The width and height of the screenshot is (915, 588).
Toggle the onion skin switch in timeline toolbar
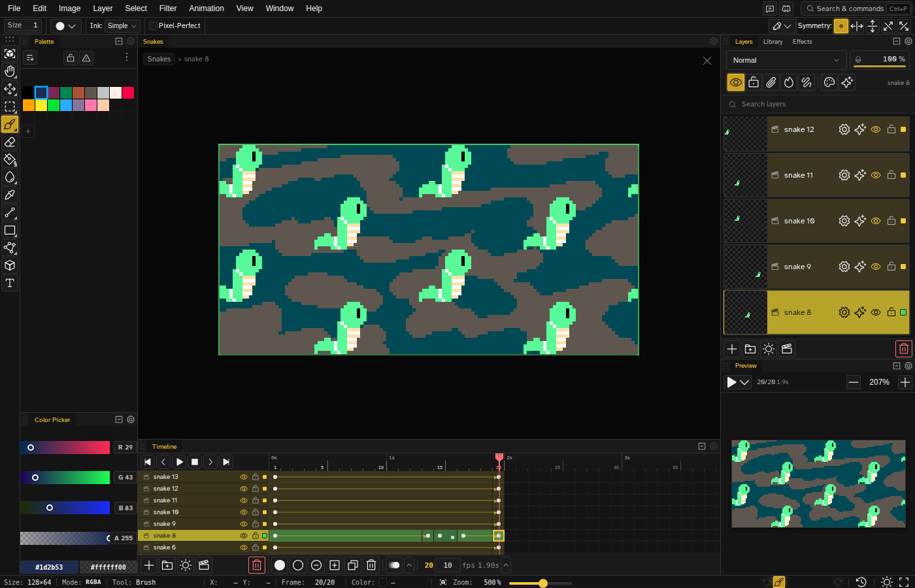pos(394,565)
